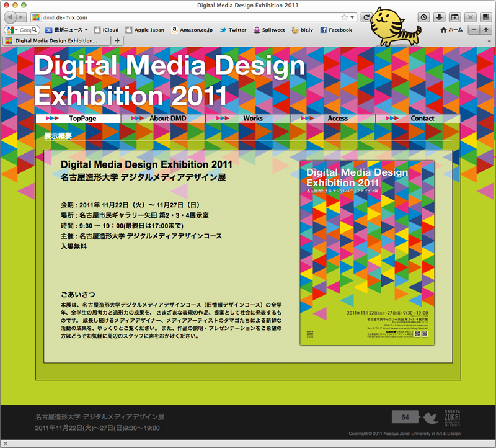The width and height of the screenshot is (496, 448).
Task: Open the Nagoya Zokei university logo link
Action: click(452, 418)
